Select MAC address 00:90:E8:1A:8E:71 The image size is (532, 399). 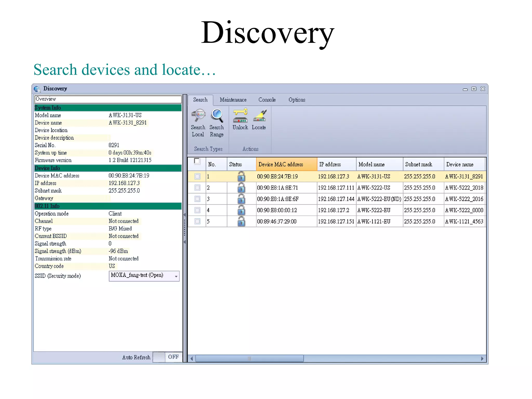(x=277, y=188)
